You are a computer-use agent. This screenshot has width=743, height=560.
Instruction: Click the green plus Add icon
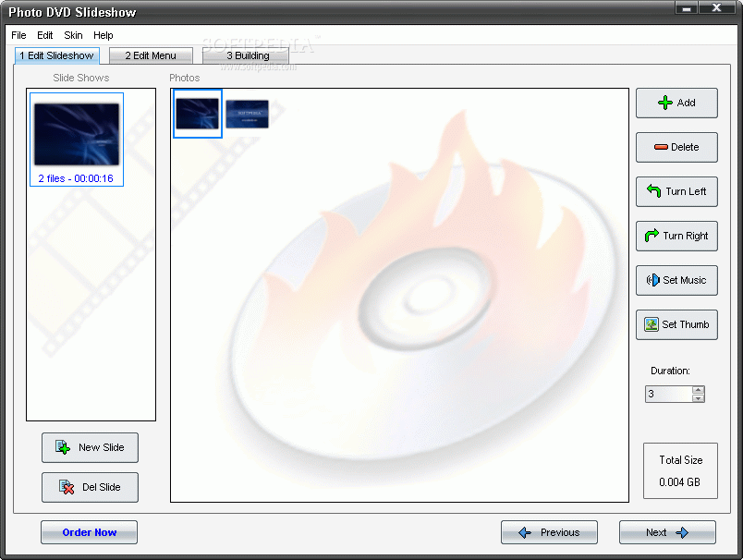tap(664, 103)
